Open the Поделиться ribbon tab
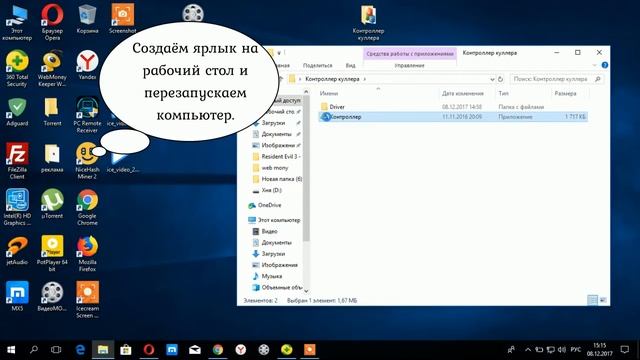This screenshot has width=640, height=360. [317, 65]
